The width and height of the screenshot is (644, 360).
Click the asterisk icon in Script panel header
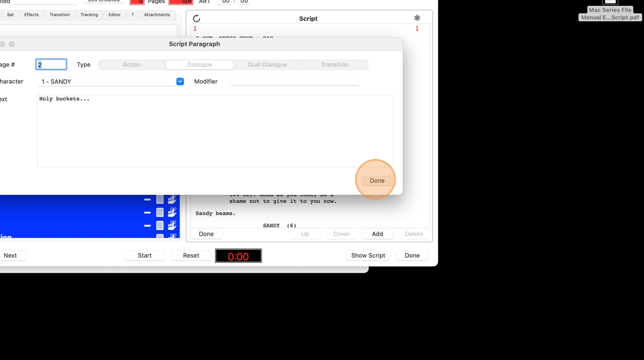point(417,18)
